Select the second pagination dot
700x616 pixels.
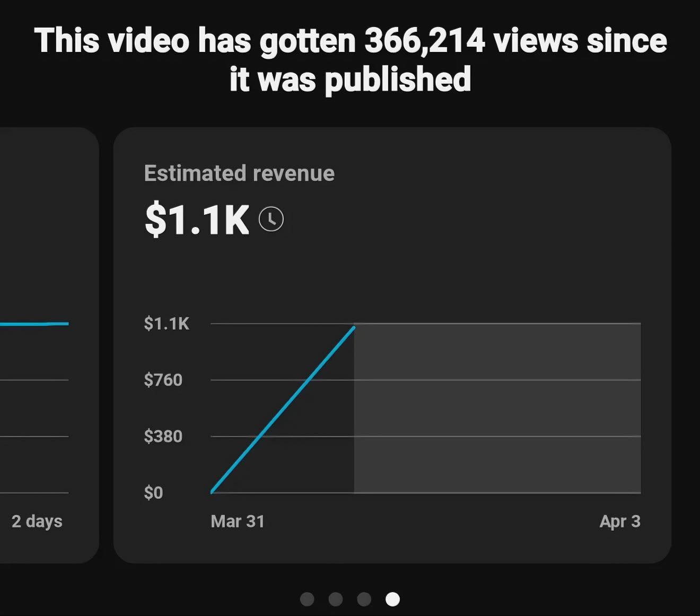pos(336,599)
